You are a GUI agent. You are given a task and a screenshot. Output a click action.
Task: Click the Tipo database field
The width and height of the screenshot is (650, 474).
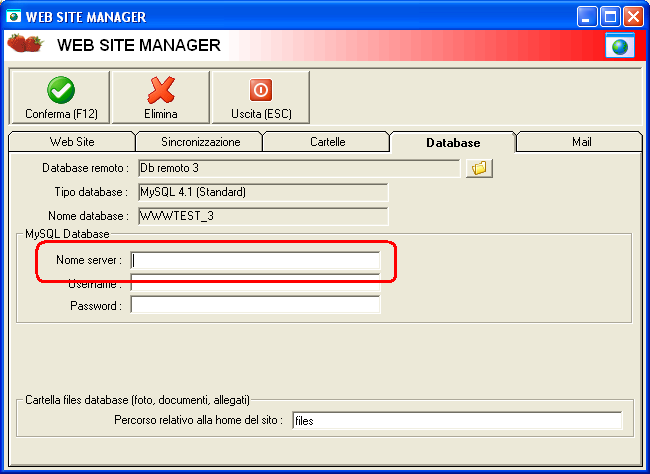[x=263, y=192]
